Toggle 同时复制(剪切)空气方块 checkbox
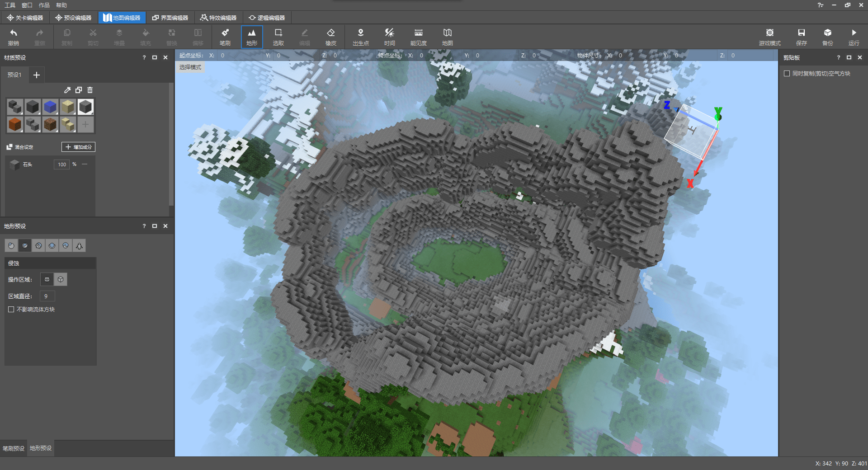This screenshot has height=470, width=868. (x=787, y=73)
